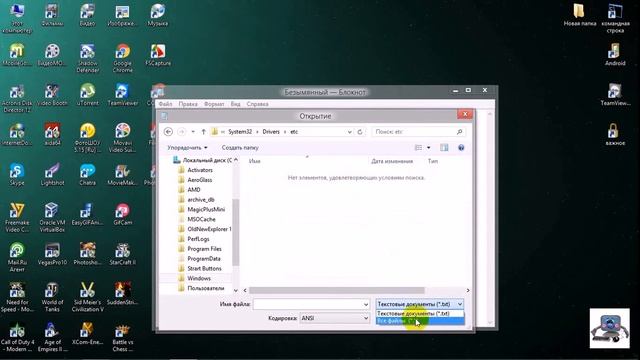Open the file type dropdown
640x360 pixels.
pyautogui.click(x=420, y=304)
